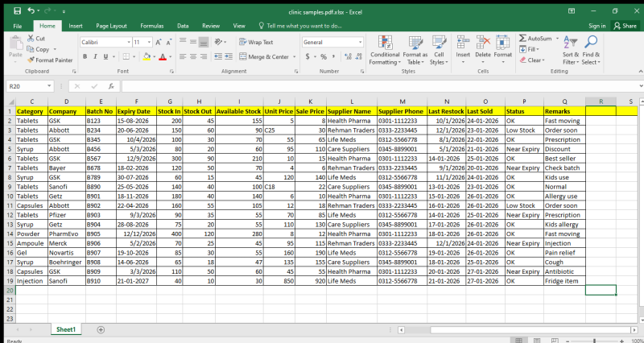This screenshot has width=644, height=343.
Task: Click the Share button
Action: coord(624,26)
